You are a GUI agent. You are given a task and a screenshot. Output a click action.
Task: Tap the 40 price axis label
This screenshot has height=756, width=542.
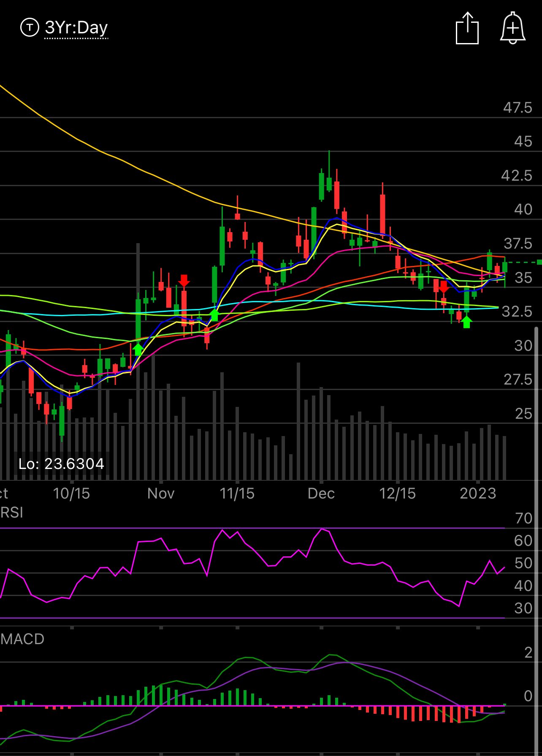click(523, 209)
